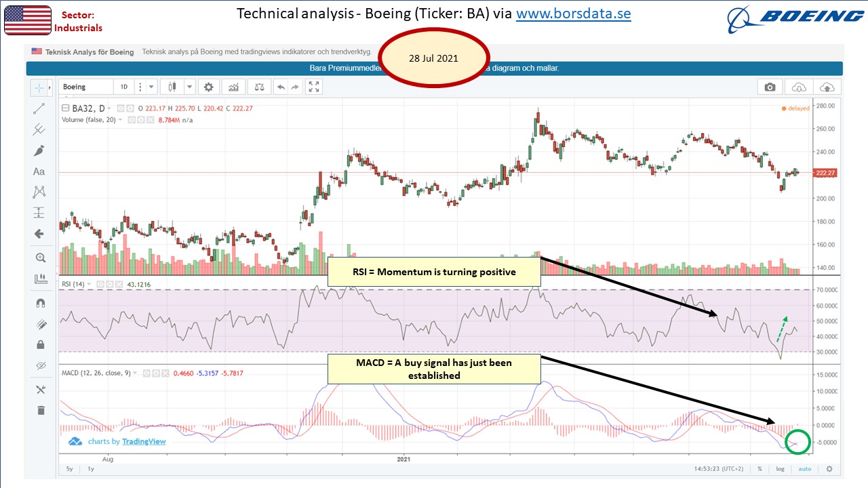The width and height of the screenshot is (868, 488).
Task: Take a chart snapshot with camera
Action: point(770,87)
